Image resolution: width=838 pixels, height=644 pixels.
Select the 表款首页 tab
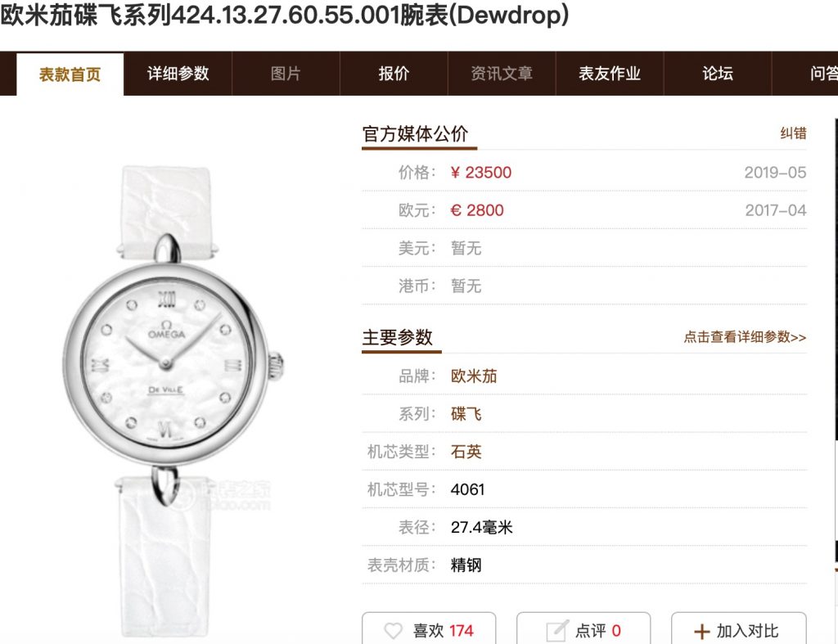[70, 74]
